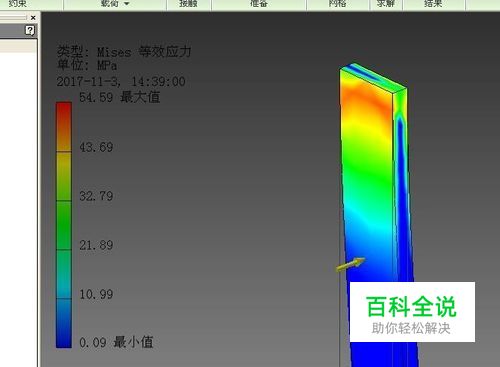Click the yellow-green color bar segment above 32.79
Screen dimensions: 500x367
click(x=64, y=176)
